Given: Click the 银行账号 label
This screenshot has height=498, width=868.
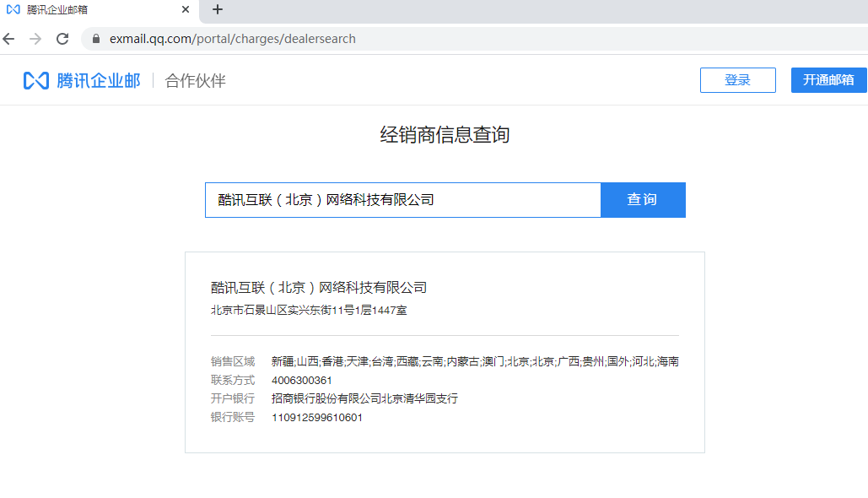Looking at the screenshot, I should 233,417.
